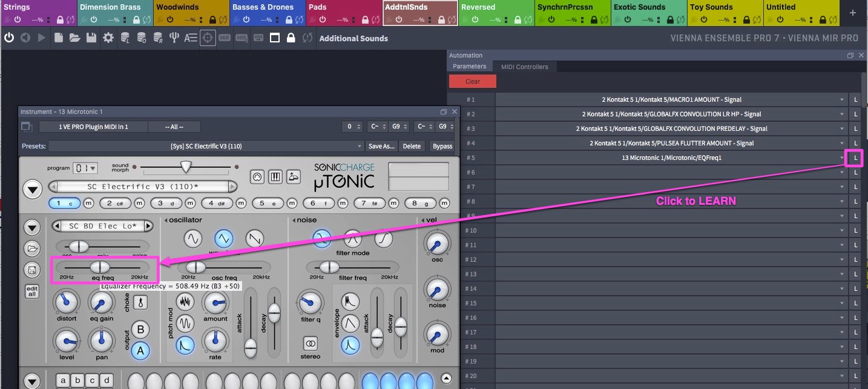
Task: Switch to the MIDI Controllers tab
Action: coord(524,67)
